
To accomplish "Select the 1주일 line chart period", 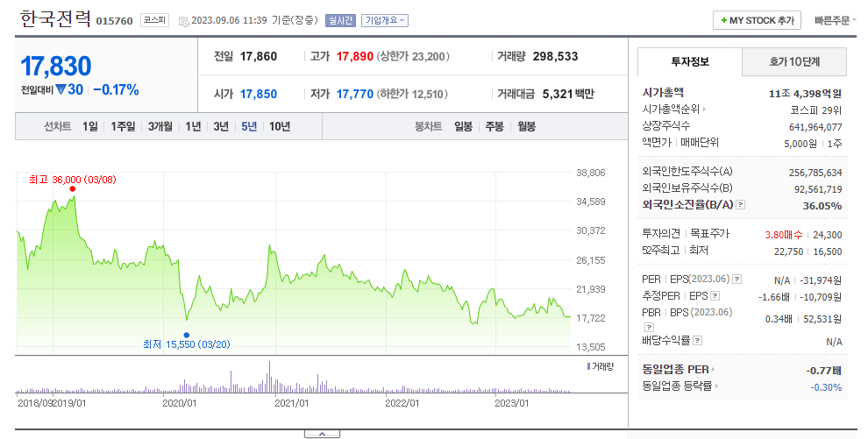I will pos(123,126).
